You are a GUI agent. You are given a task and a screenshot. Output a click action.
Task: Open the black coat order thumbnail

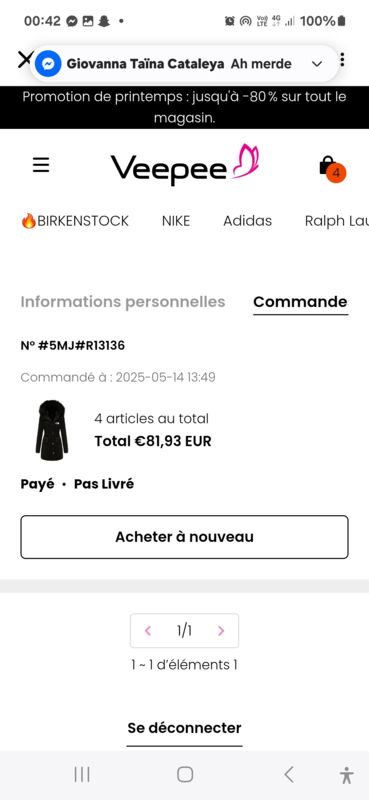[x=52, y=431]
